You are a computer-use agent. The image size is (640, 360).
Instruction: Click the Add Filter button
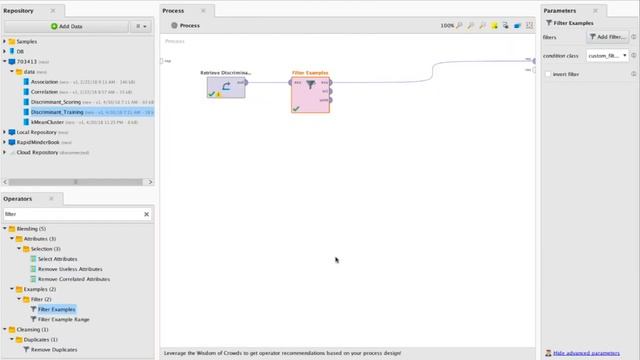(x=607, y=37)
